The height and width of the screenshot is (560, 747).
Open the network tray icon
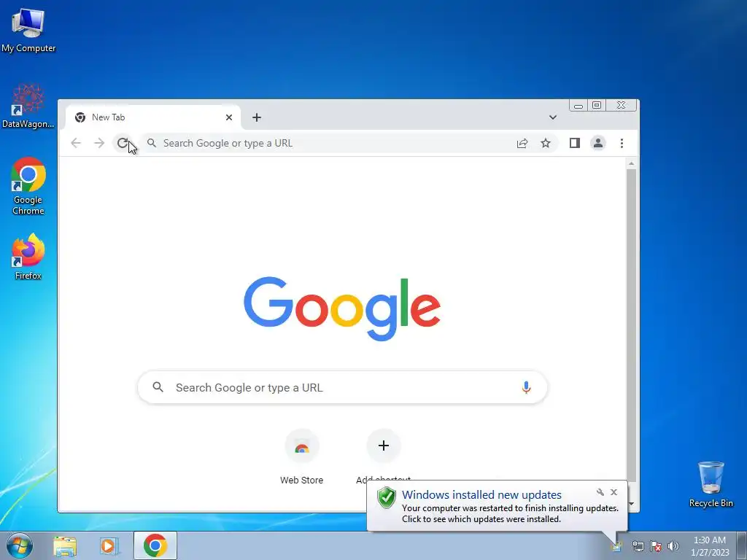(638, 546)
